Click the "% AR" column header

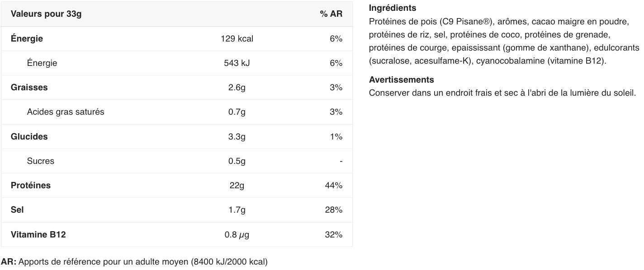(331, 14)
